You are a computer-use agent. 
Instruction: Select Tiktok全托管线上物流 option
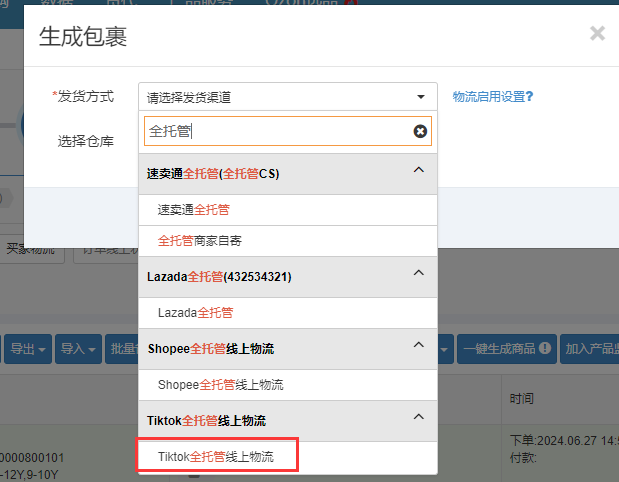288,457
